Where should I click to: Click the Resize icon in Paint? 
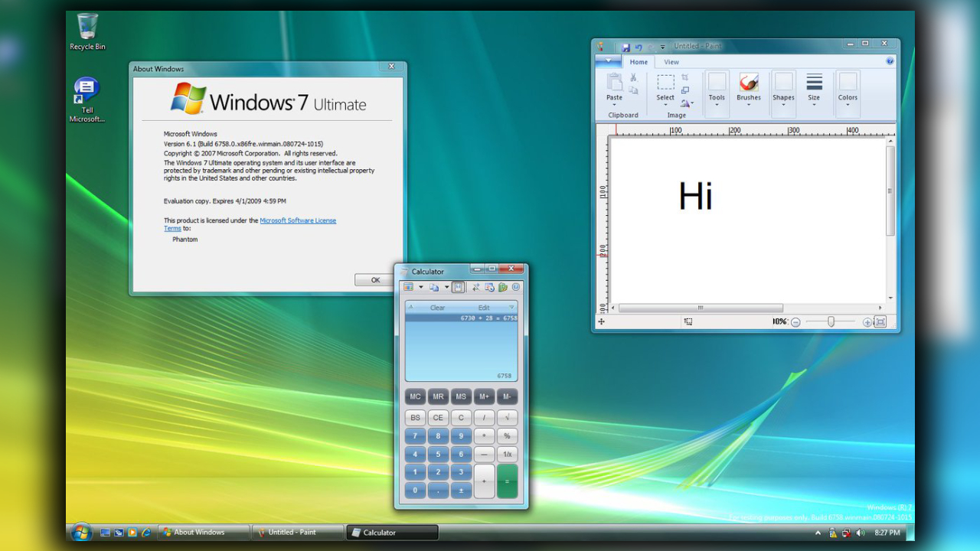tap(684, 90)
